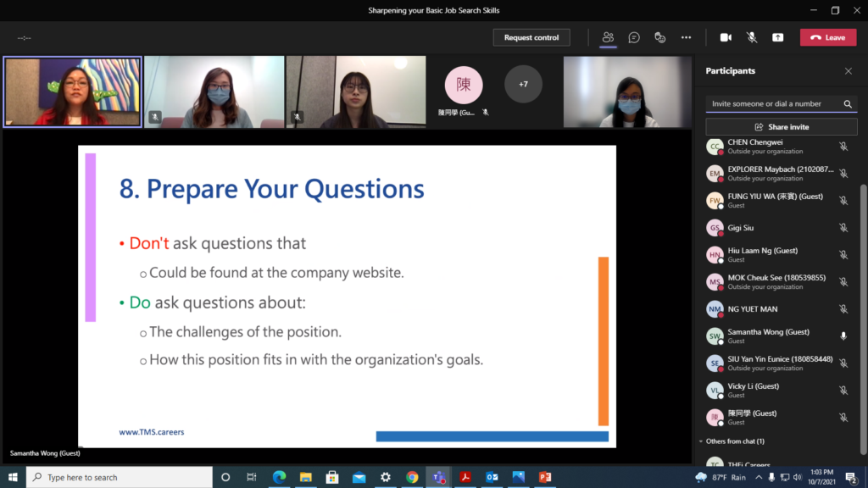Select the CHEN Chengwei avatar
The image size is (868, 488).
click(x=715, y=147)
